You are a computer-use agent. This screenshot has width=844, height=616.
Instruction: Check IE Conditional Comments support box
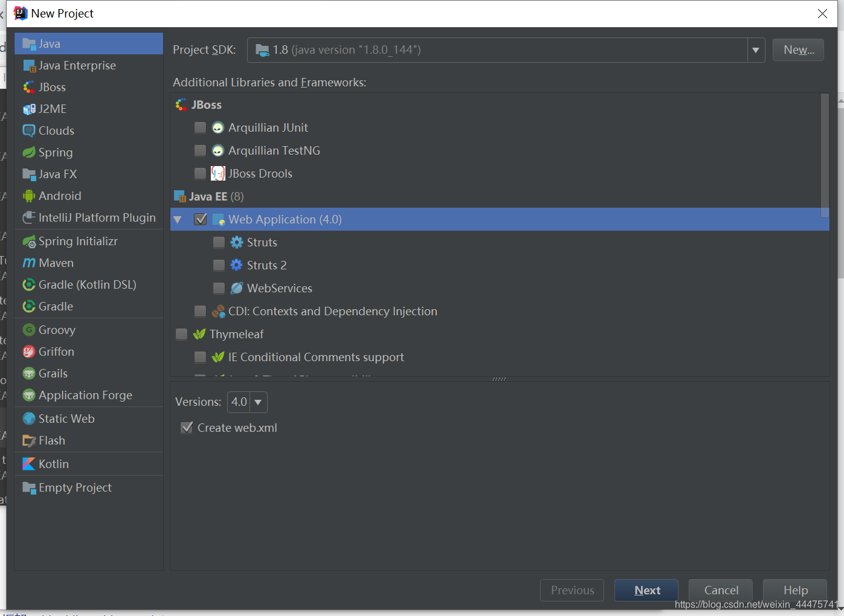coord(200,358)
